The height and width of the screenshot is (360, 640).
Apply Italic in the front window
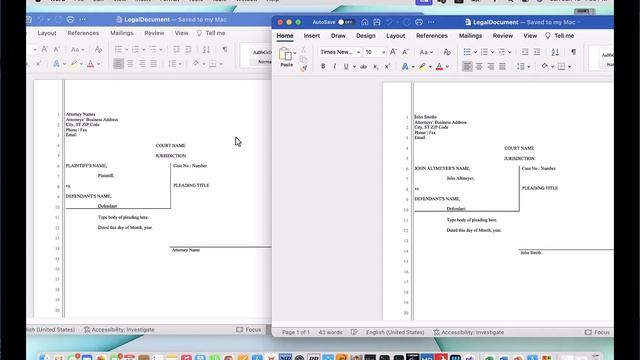pos(334,66)
